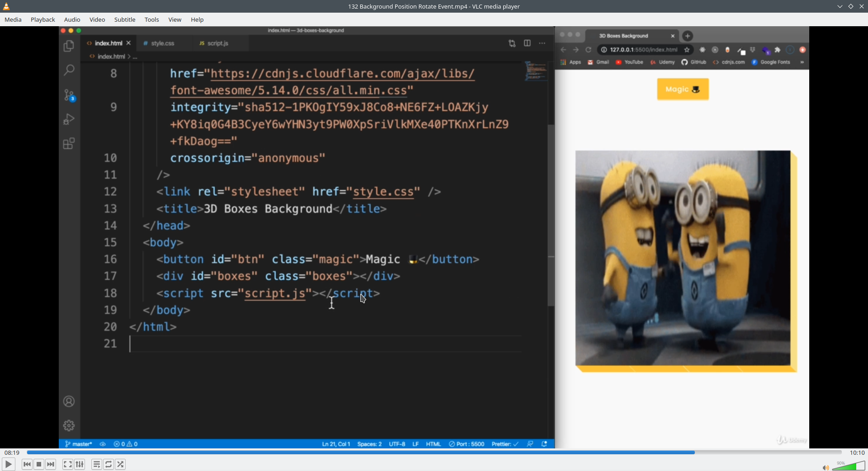The width and height of the screenshot is (868, 471).
Task: Open a new browser tab
Action: coord(688,36)
